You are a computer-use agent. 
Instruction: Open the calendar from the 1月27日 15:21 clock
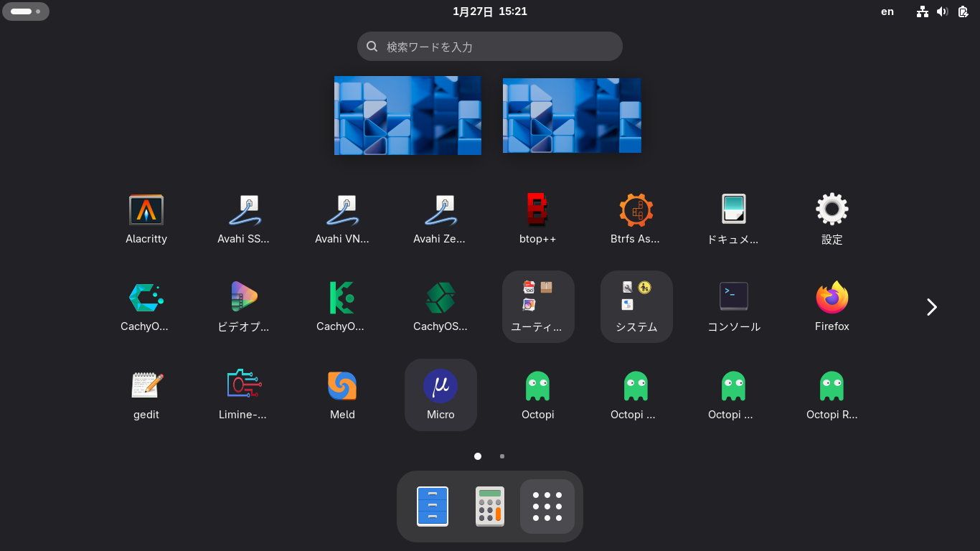pyautogui.click(x=490, y=11)
